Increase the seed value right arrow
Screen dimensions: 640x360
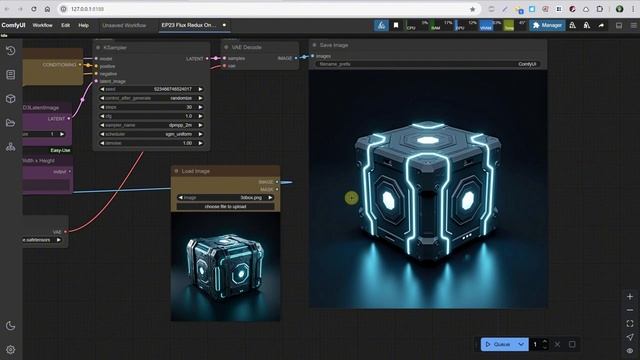(200, 89)
